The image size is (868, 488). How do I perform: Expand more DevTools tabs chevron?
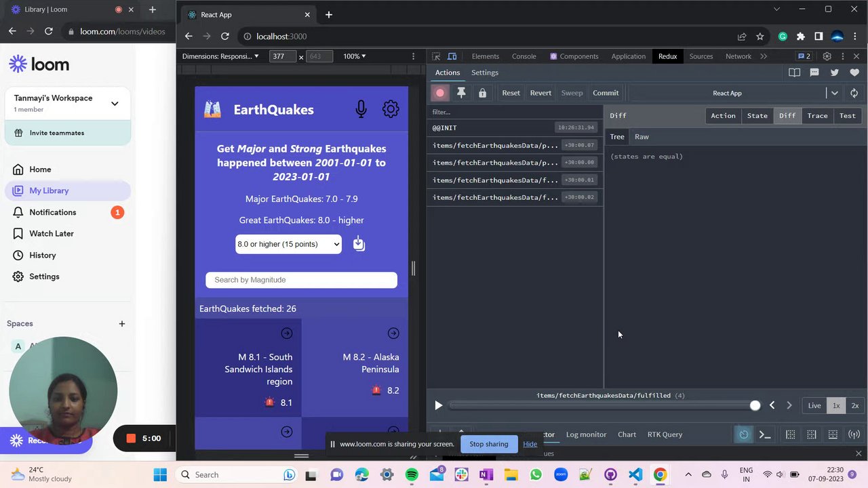tap(764, 56)
